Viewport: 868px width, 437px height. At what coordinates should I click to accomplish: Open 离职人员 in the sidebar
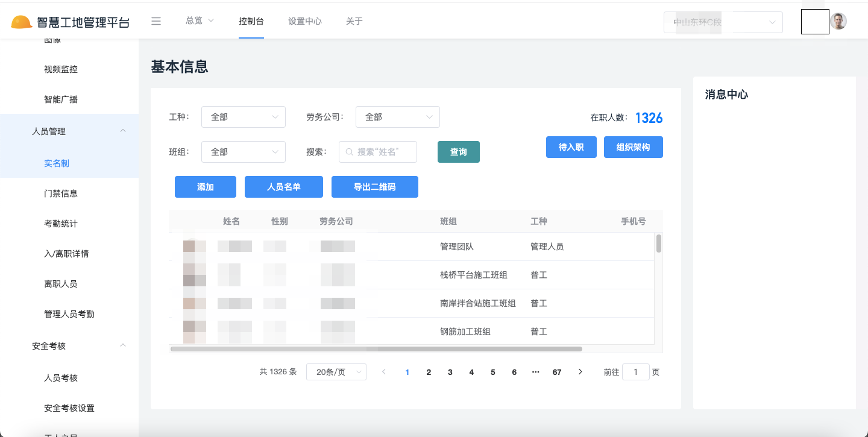click(61, 284)
